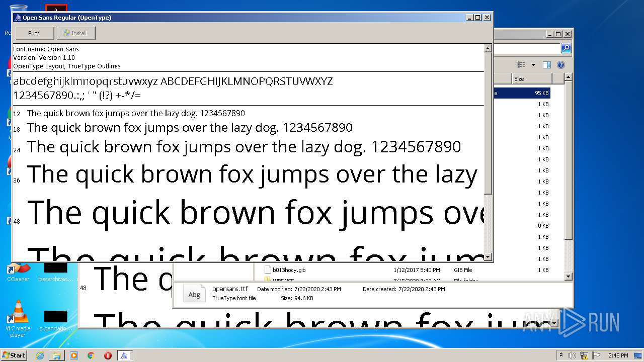Click the Explorer file list scroll down arrow
Screen dimensions: 644x362
pos(568,277)
